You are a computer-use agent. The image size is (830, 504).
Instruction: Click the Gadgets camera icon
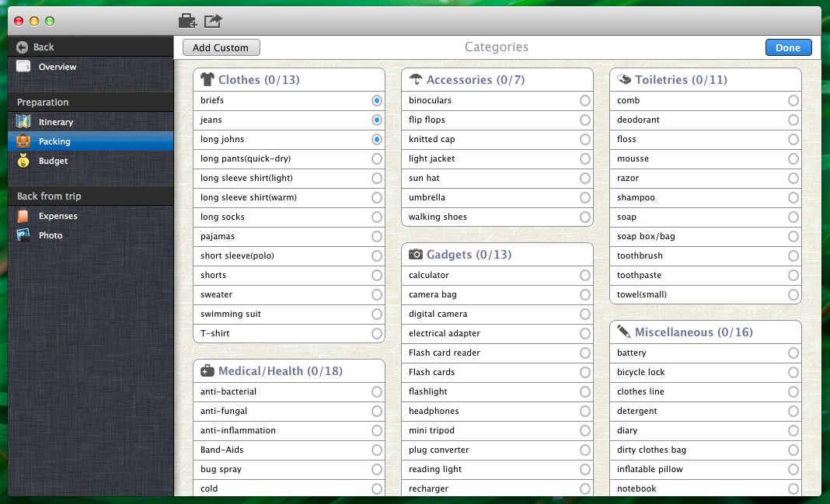tap(416, 254)
